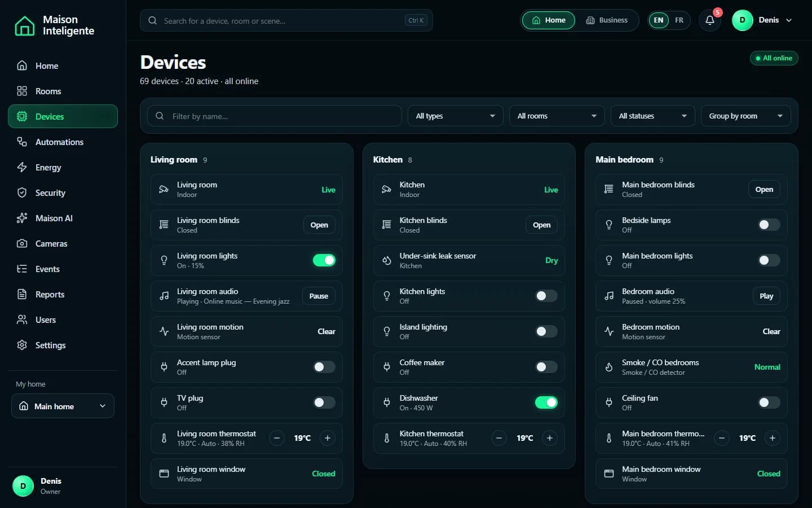Decrease the Kitchen thermostat temperature
The width and height of the screenshot is (812, 508).
pos(499,438)
